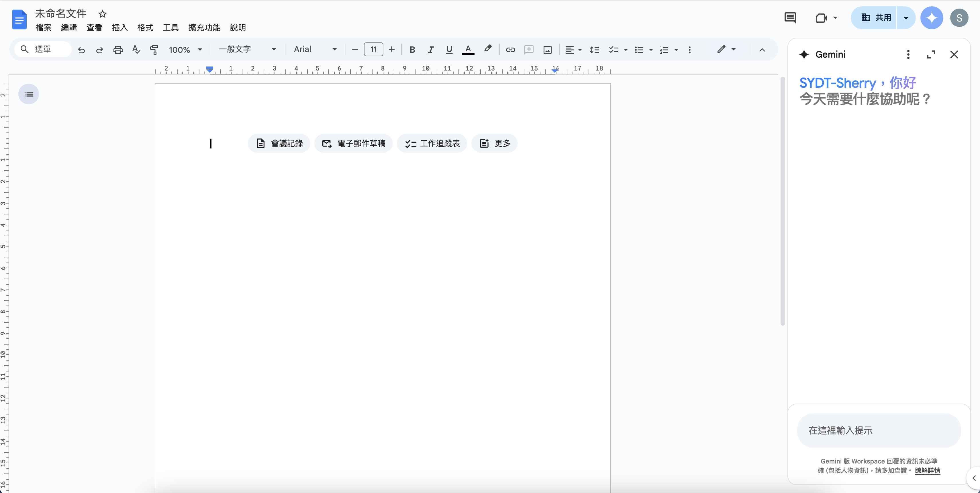Click the Gemini sparkle button
Viewport: 980px width, 493px height.
coord(931,18)
